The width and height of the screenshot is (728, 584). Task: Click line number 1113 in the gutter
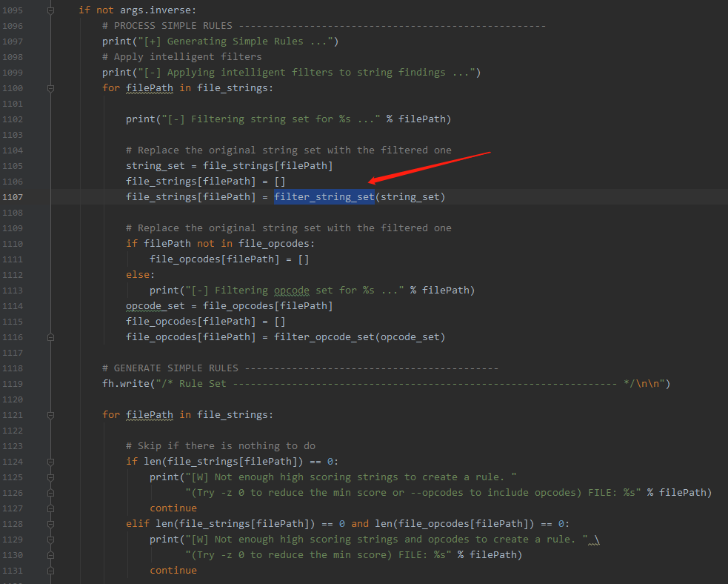13,291
